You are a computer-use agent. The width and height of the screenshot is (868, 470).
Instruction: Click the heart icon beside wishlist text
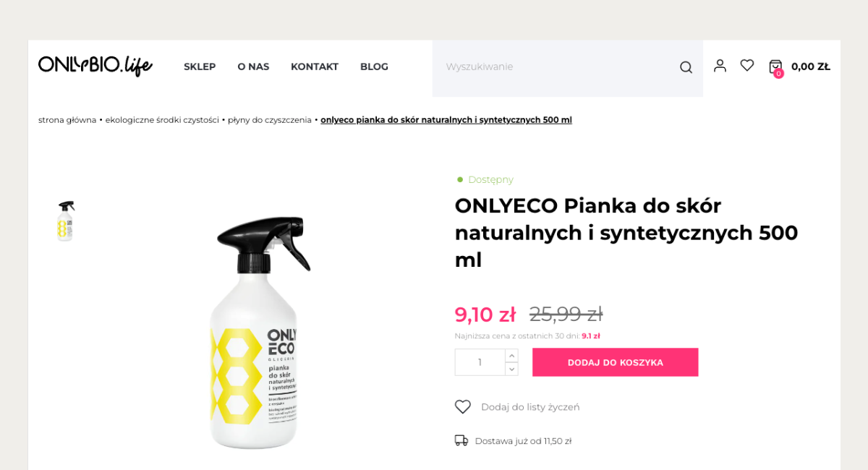click(x=463, y=407)
